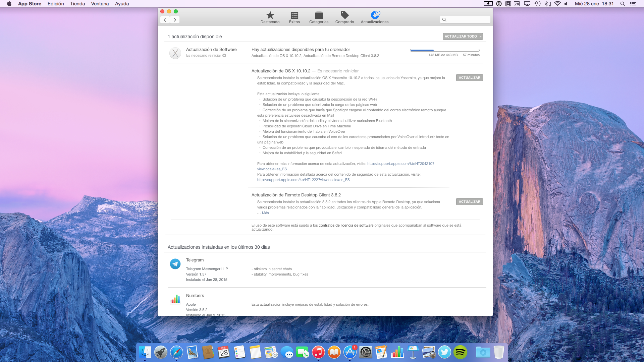
Task: Open the Éxitos top charts tab
Action: point(294,17)
